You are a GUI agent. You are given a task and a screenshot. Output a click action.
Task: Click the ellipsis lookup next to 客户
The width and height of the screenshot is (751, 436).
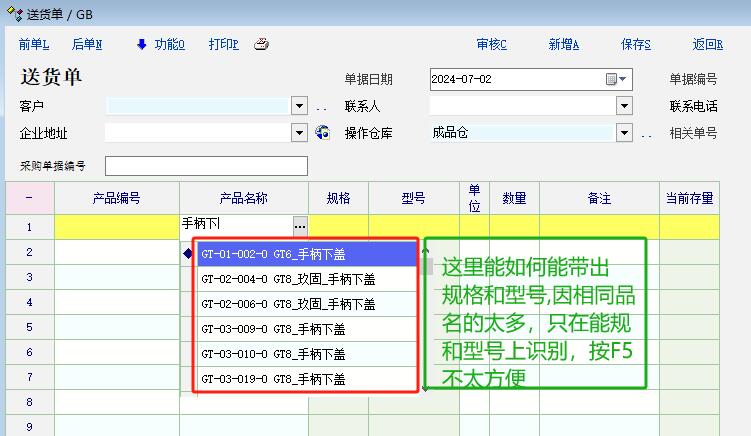tap(322, 106)
